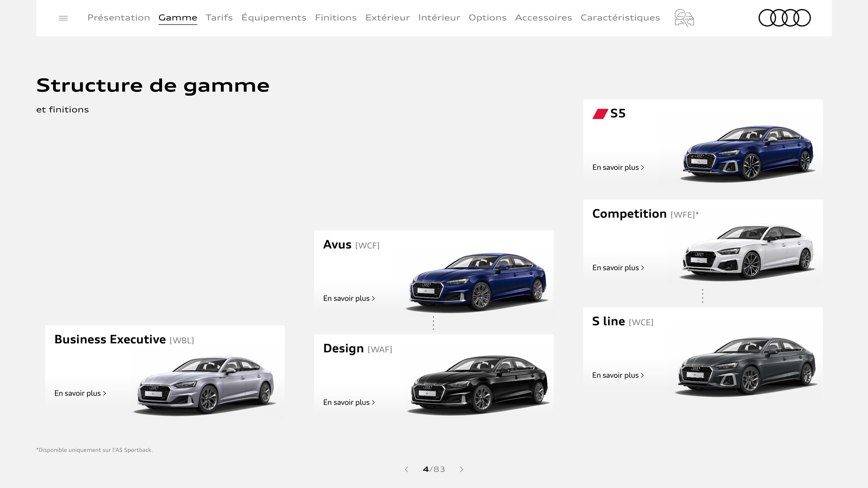Click the S line [WCE] title
868x488 pixels.
pyautogui.click(x=623, y=321)
